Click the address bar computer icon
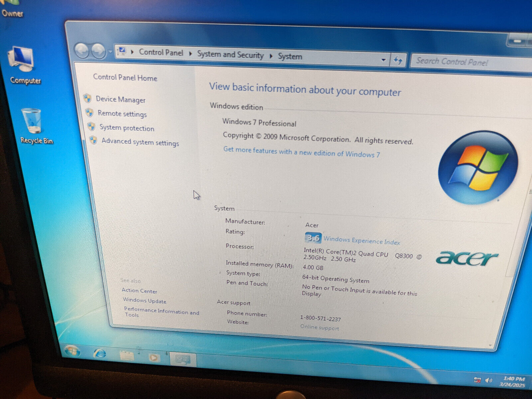 (122, 51)
